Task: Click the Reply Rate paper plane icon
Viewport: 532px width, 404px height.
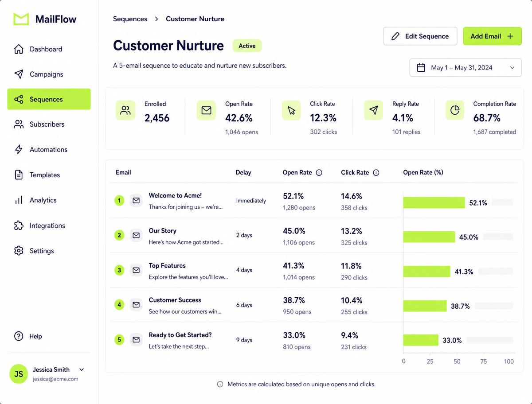Action: (x=374, y=111)
